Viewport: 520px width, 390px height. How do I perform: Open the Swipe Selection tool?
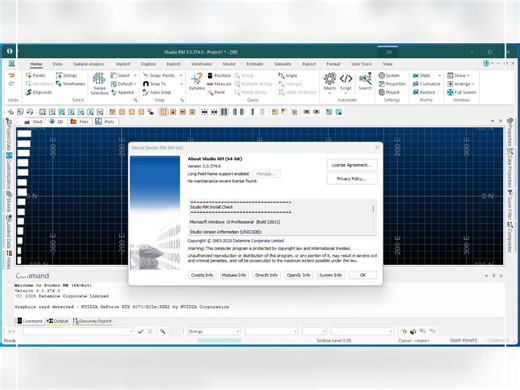click(99, 84)
